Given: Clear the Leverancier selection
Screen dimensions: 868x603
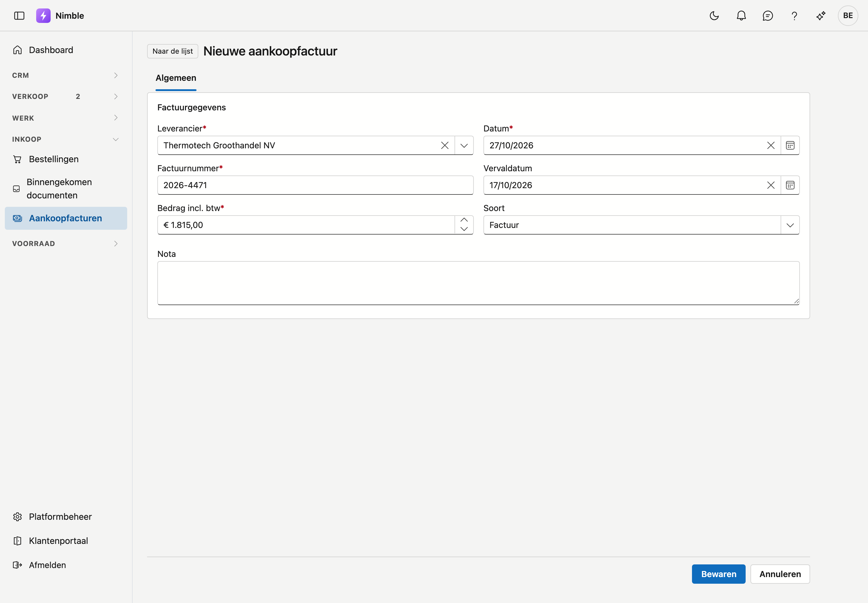Looking at the screenshot, I should click(445, 145).
